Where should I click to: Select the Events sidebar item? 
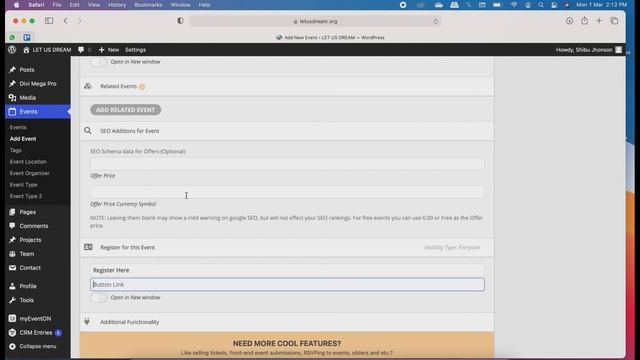point(38,111)
